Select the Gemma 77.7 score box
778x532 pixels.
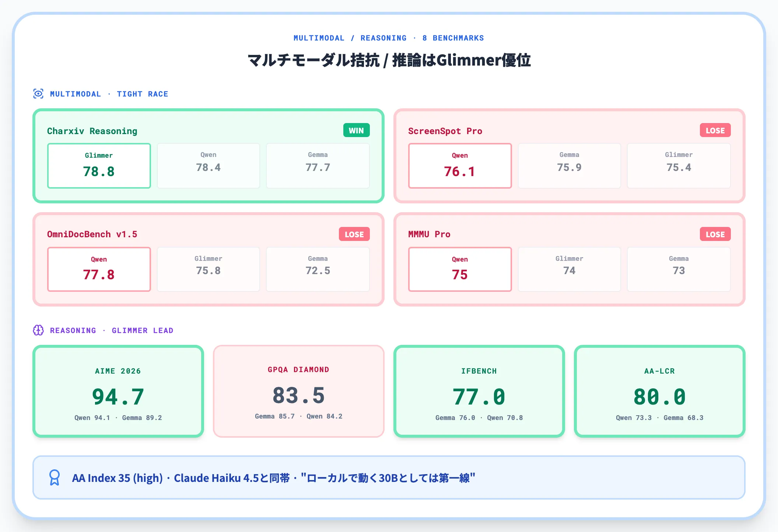click(x=318, y=166)
